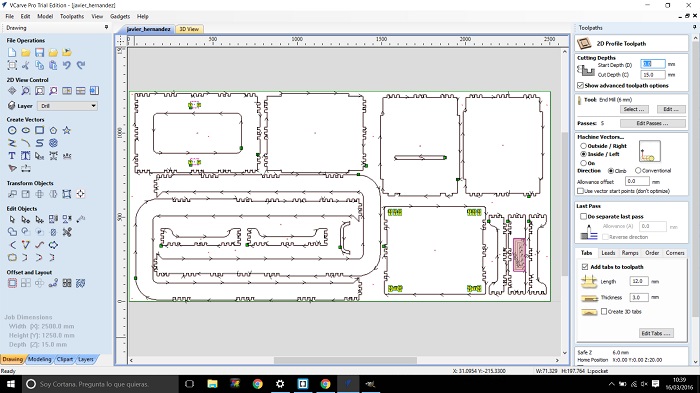Undo the last action
Screen dimensions: 700x393
(x=67, y=66)
